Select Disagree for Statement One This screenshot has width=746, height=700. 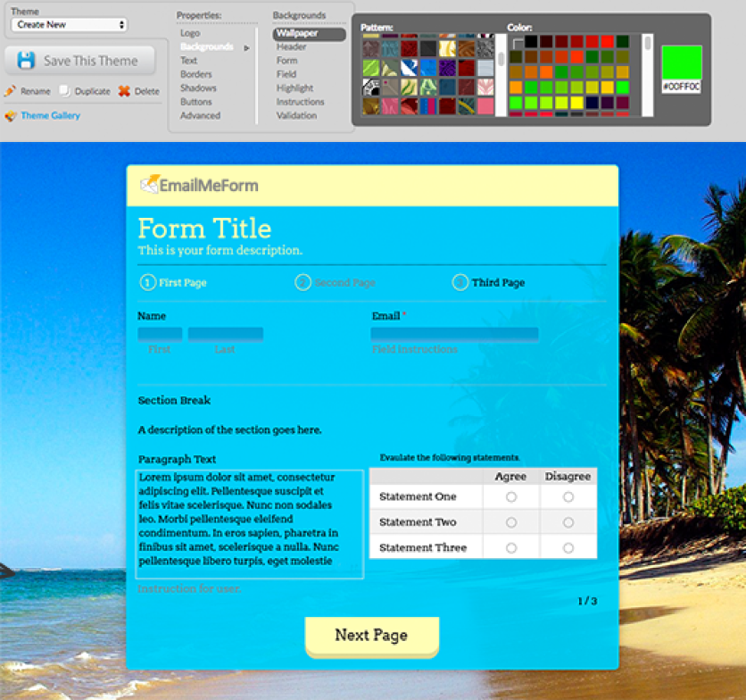tap(568, 497)
